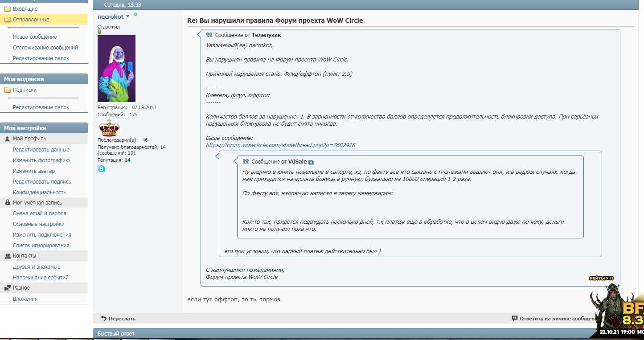Click the online status indicator beside necrokot

[x=135, y=15]
